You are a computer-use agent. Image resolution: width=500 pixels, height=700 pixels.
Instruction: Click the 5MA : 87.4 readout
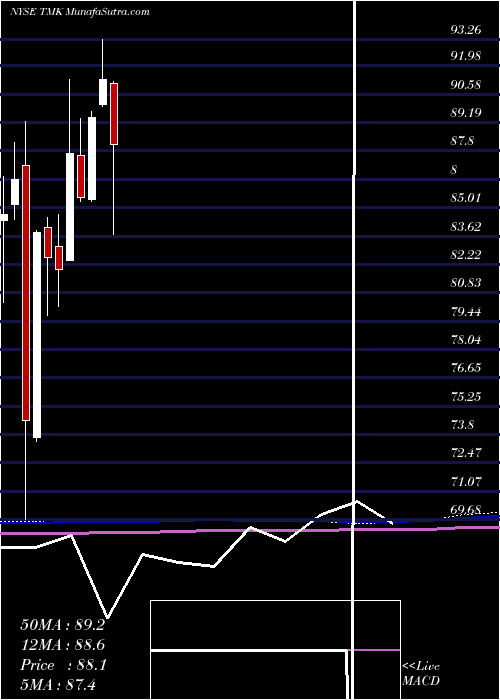(x=58, y=685)
